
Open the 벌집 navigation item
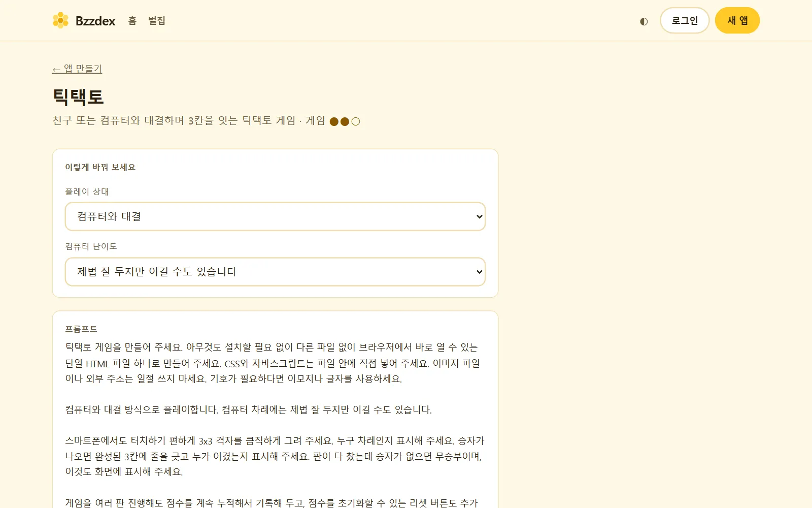pos(157,20)
